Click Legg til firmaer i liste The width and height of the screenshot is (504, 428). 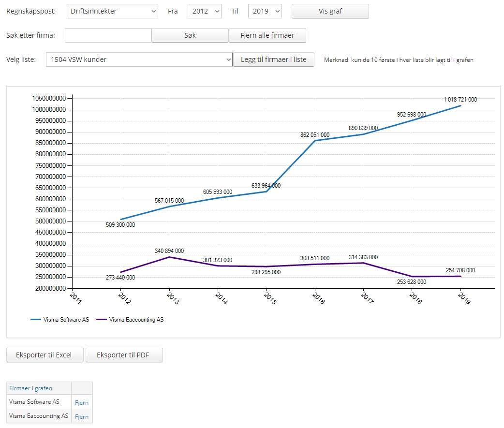pyautogui.click(x=273, y=59)
